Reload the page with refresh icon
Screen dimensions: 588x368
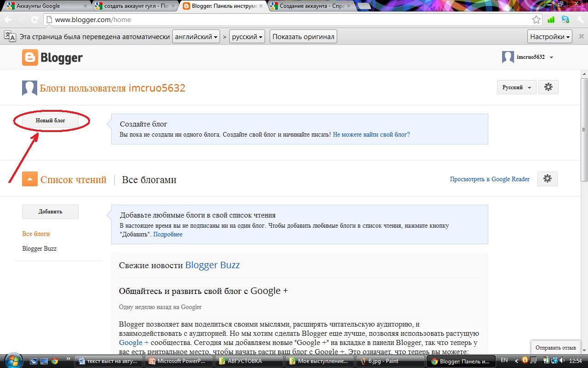click(34, 20)
